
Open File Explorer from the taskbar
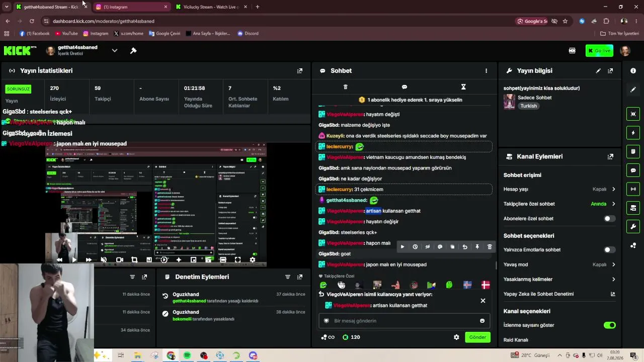(137, 355)
